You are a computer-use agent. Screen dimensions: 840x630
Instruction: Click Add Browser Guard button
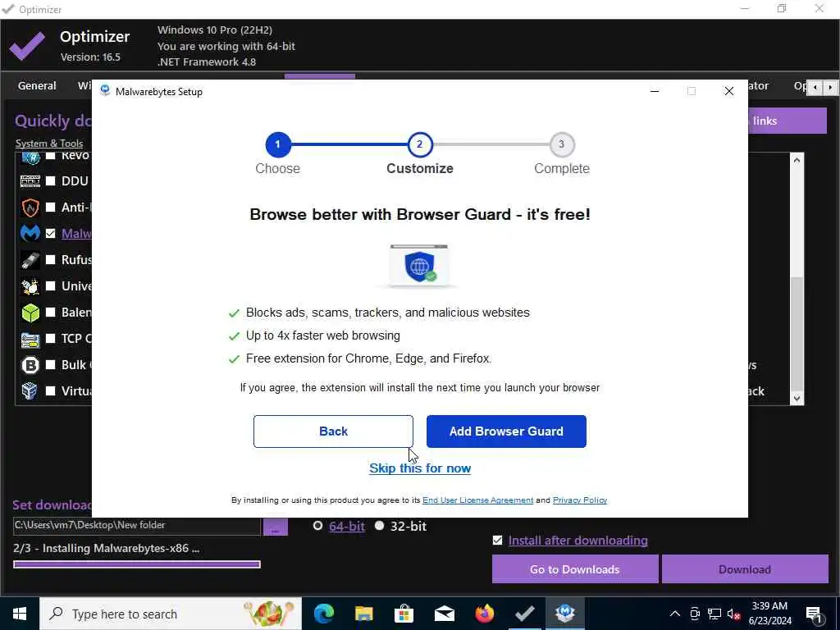point(506,431)
